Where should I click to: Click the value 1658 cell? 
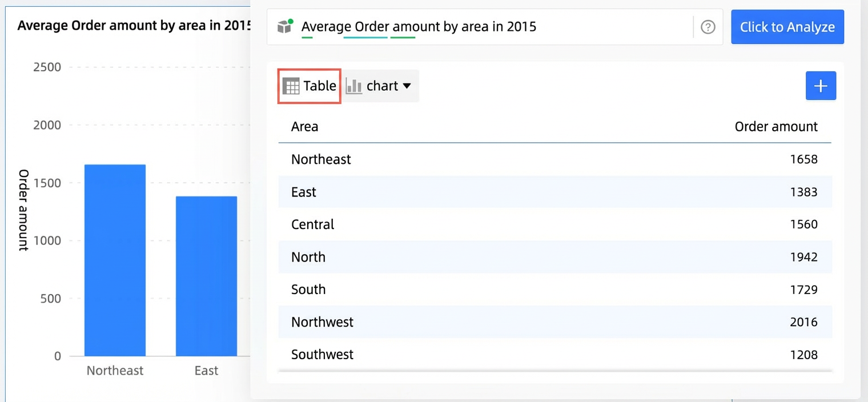(803, 159)
